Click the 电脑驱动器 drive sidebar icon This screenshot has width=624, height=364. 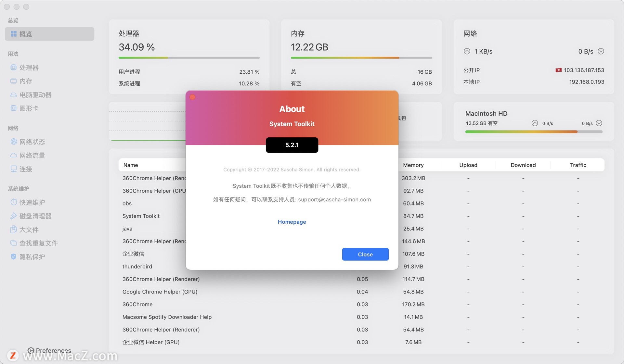click(13, 95)
